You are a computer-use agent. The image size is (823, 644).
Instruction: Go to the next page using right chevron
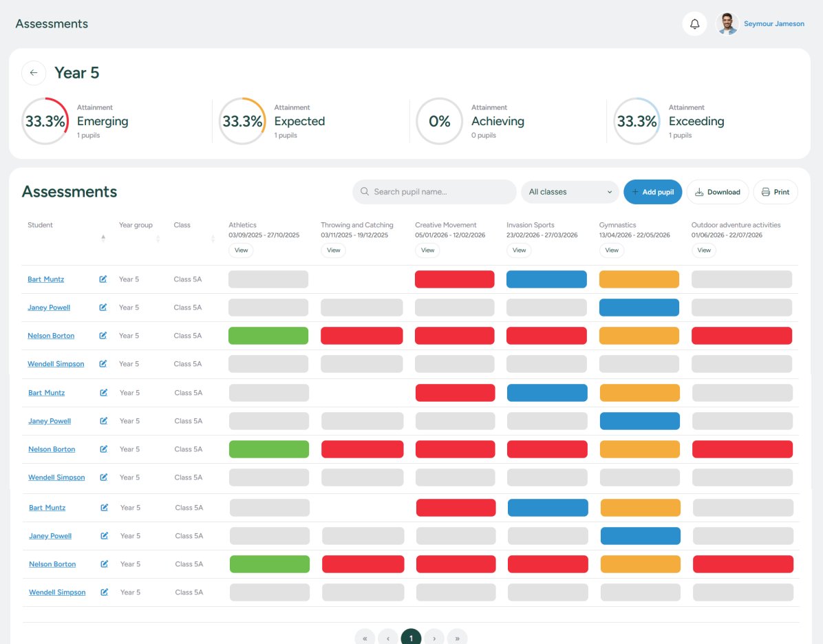pyautogui.click(x=434, y=638)
